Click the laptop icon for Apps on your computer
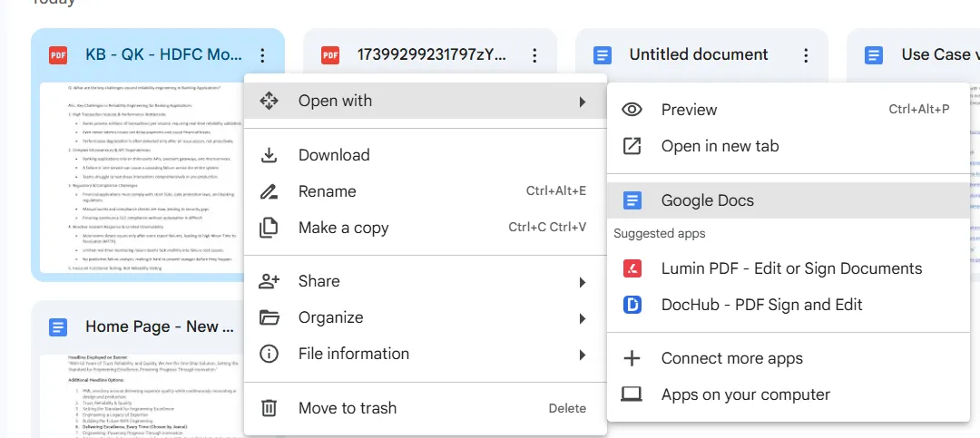 point(632,394)
